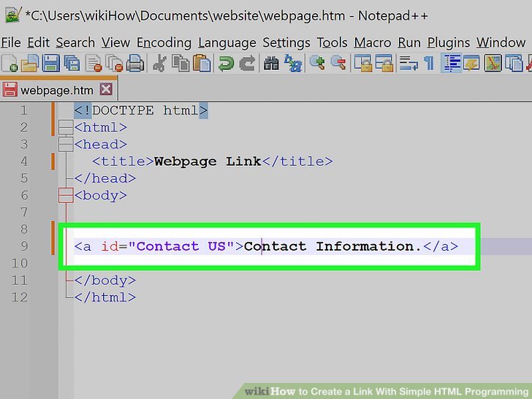Click the closing </head> tag
Screen dimensions: 532x399
[x=104, y=178]
